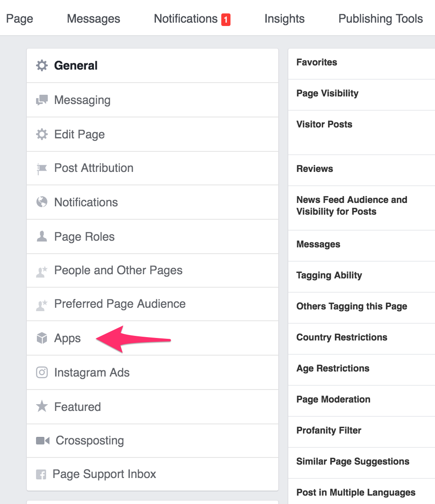Screen dimensions: 435x504
Task: Open the Similar Page Suggestions setting
Action: click(x=353, y=461)
